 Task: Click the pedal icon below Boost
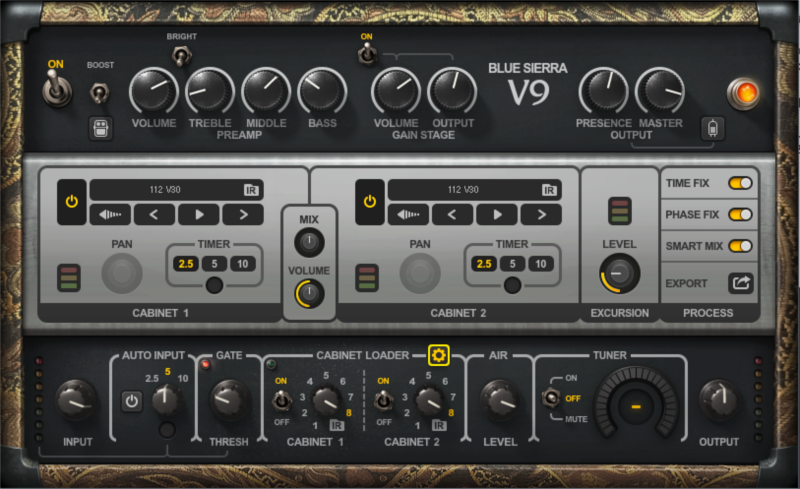point(101,128)
